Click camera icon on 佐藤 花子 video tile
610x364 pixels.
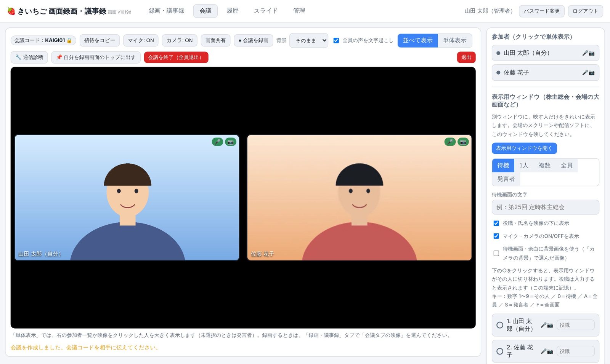[x=463, y=142]
